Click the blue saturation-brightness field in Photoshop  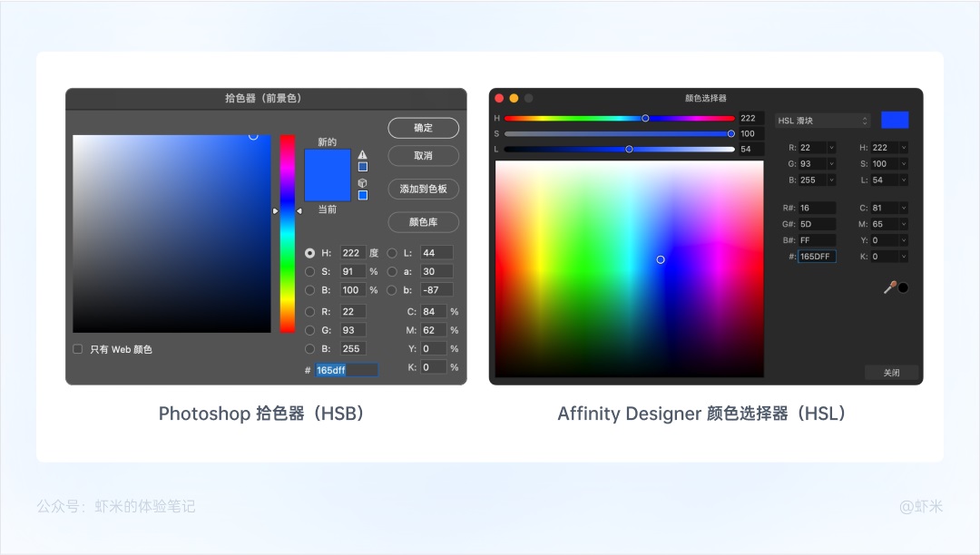(x=171, y=233)
